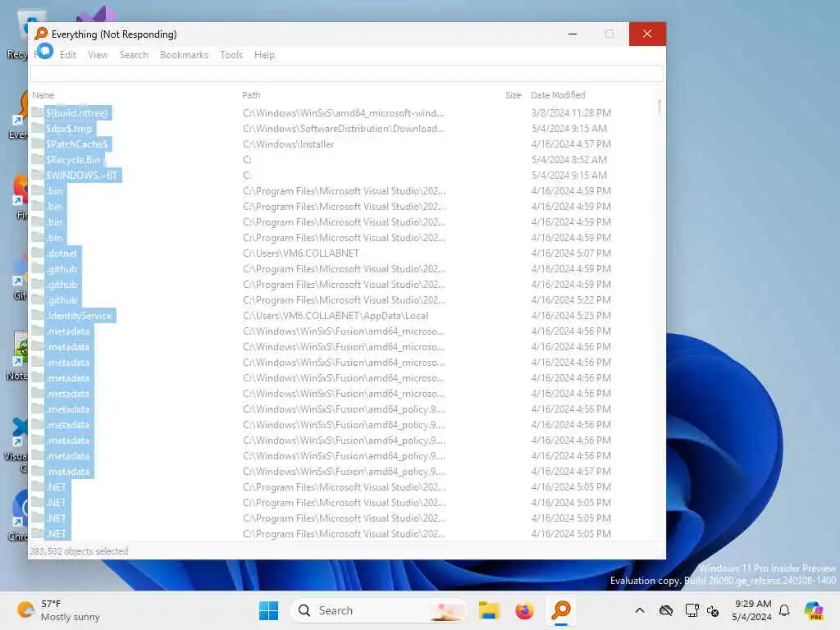Select the .IdentityService folder icon
840x630 pixels.
[38, 315]
